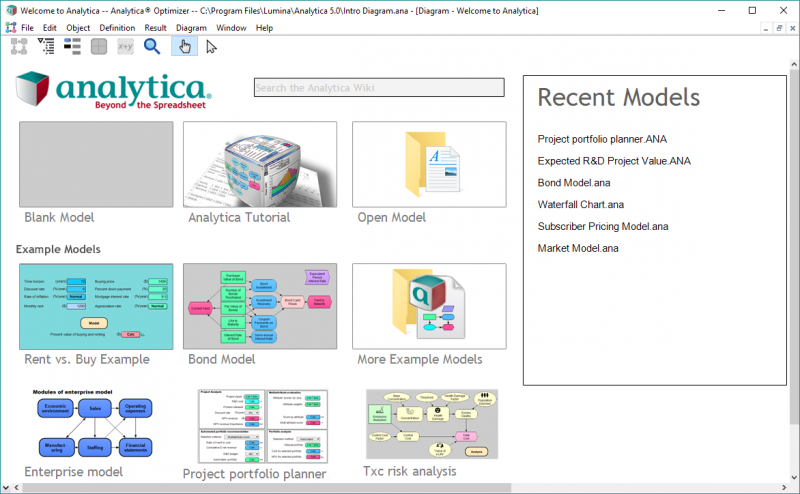Click the Open Model folder thumbnail
Screen dimensions: 800x494
429,164
